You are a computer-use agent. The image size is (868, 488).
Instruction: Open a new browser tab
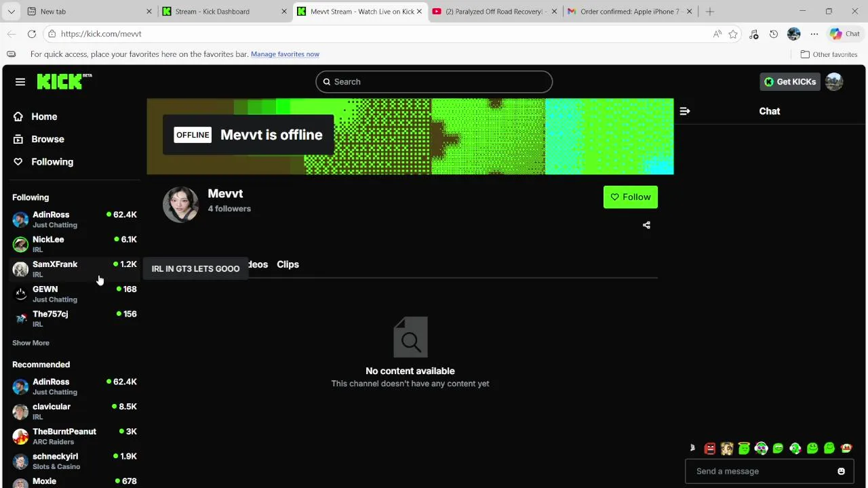click(710, 12)
